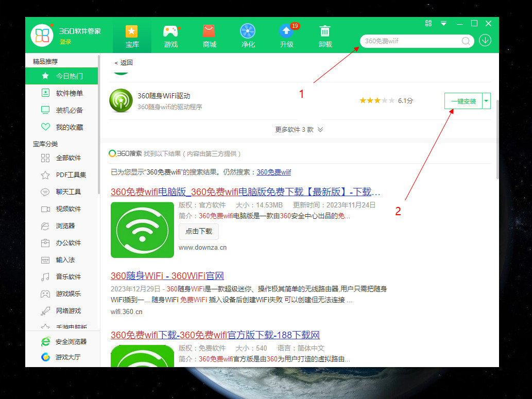
Task: Click the green wifi thumbnail of the first result
Action: (x=142, y=230)
